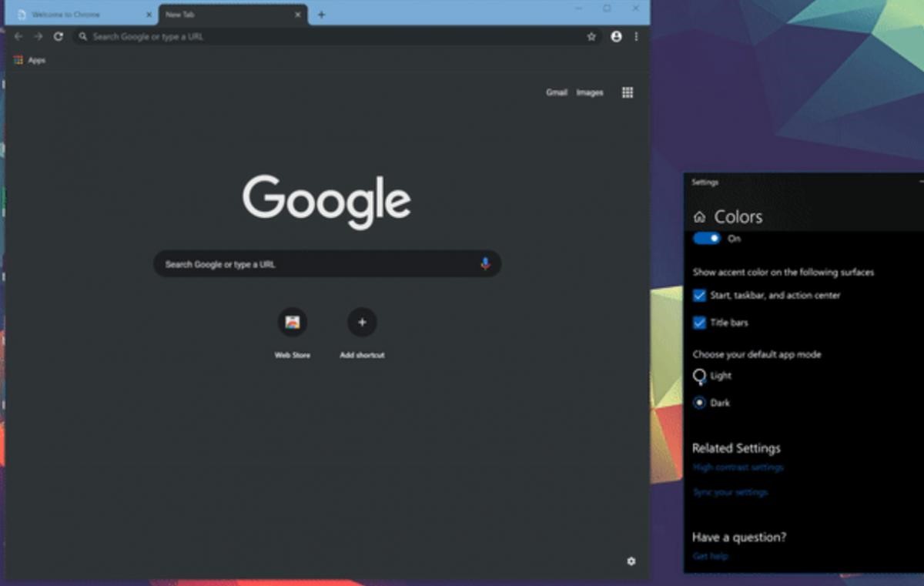
Task: Open a new Chrome tab
Action: tap(321, 15)
